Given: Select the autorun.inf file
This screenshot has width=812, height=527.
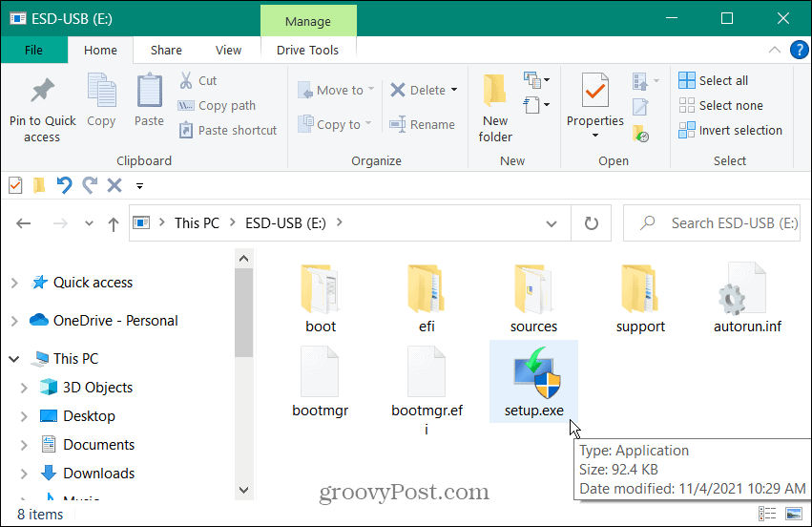Looking at the screenshot, I should click(x=747, y=298).
